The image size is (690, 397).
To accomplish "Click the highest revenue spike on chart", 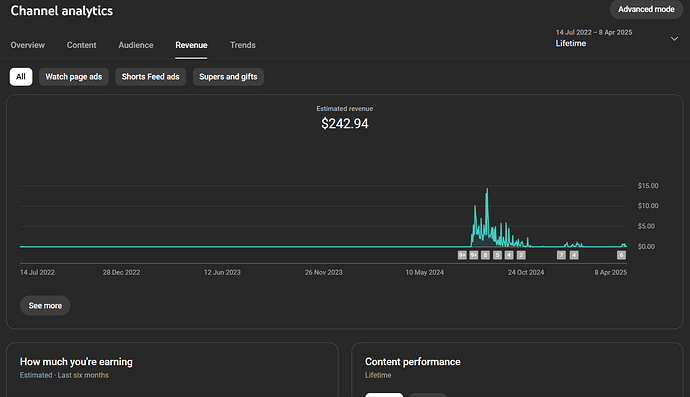I will point(487,190).
